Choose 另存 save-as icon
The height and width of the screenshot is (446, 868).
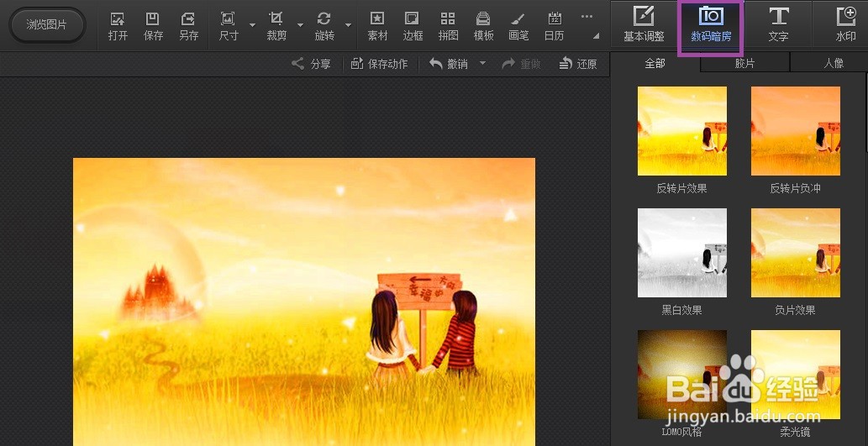[x=188, y=27]
